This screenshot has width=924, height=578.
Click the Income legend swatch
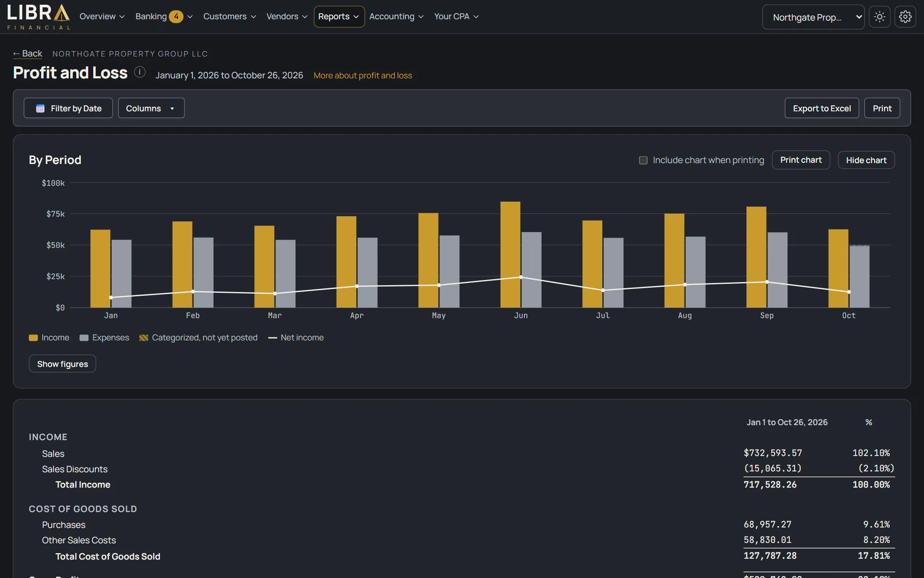(33, 338)
